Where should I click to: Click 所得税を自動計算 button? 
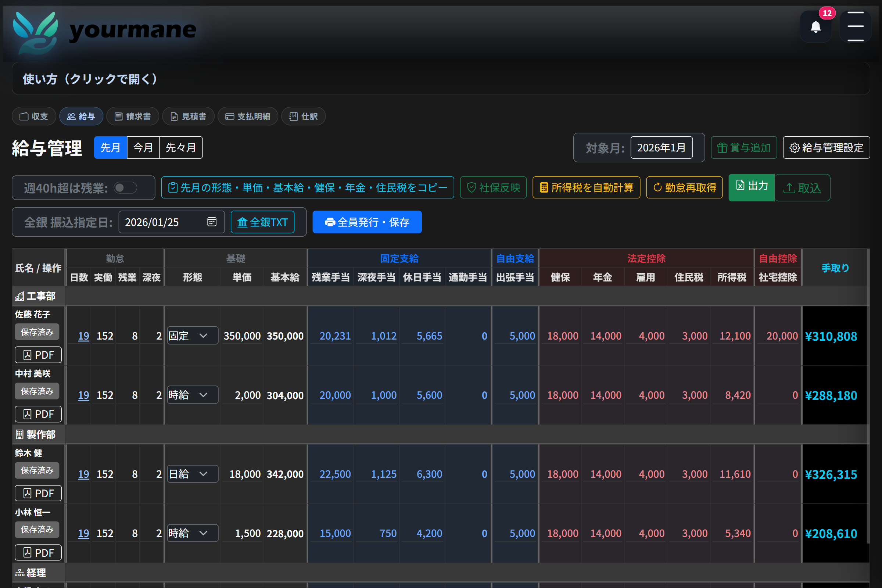click(586, 187)
